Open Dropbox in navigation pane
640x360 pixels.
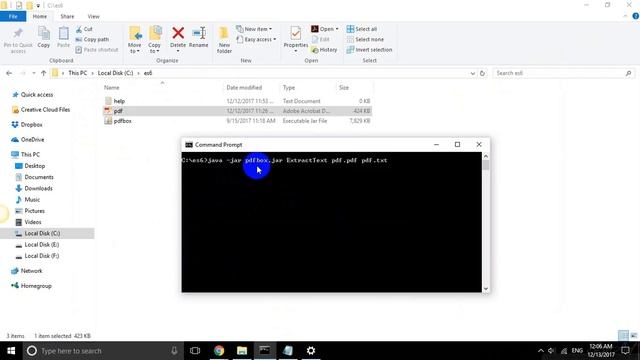[x=31, y=124]
